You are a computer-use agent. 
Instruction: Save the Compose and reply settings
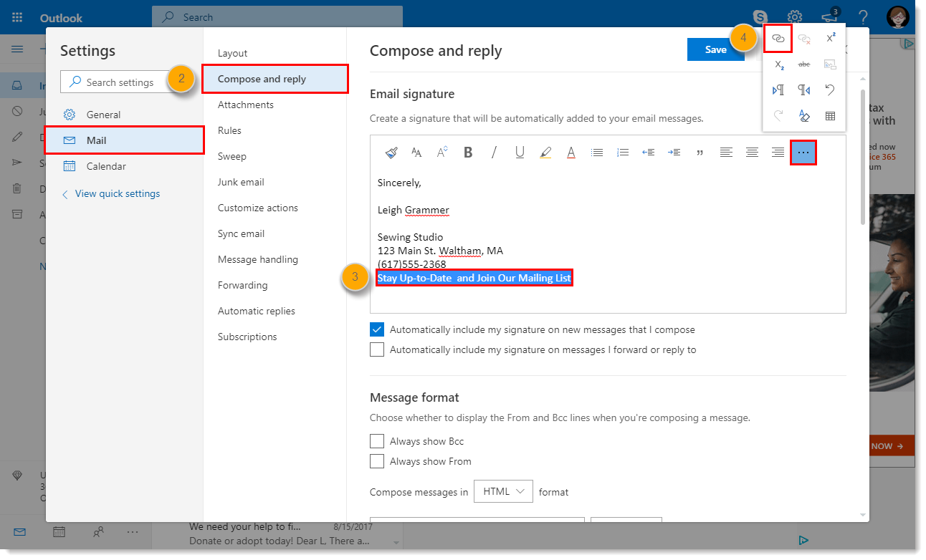[716, 49]
